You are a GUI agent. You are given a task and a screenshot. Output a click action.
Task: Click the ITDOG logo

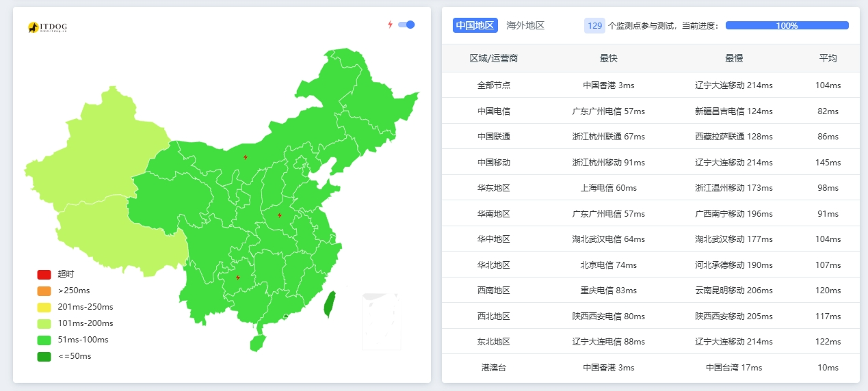click(47, 27)
